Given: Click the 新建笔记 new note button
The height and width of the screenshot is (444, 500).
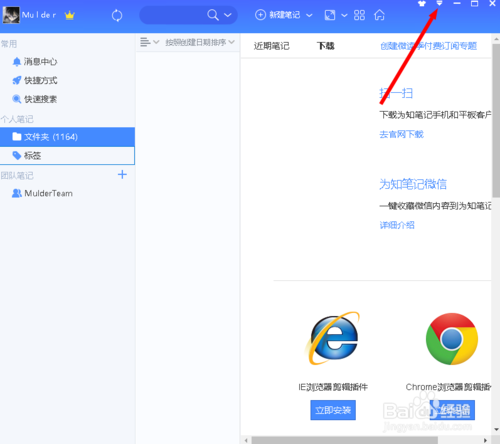Looking at the screenshot, I should pyautogui.click(x=278, y=15).
